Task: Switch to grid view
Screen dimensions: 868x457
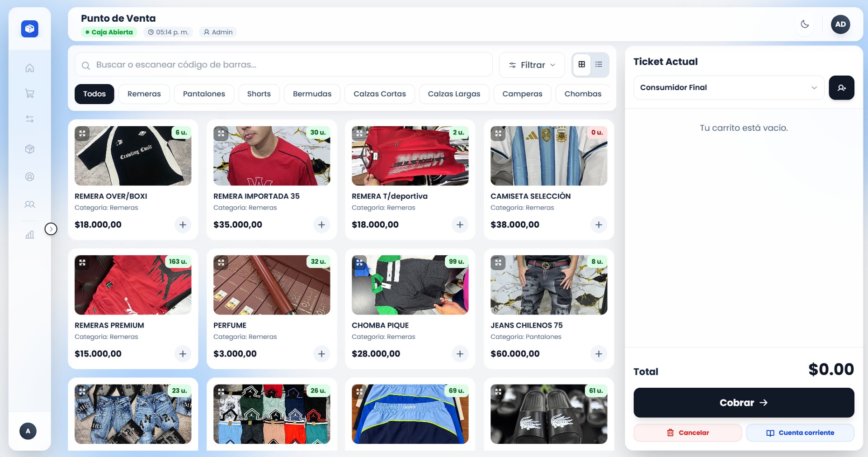Action: (582, 65)
